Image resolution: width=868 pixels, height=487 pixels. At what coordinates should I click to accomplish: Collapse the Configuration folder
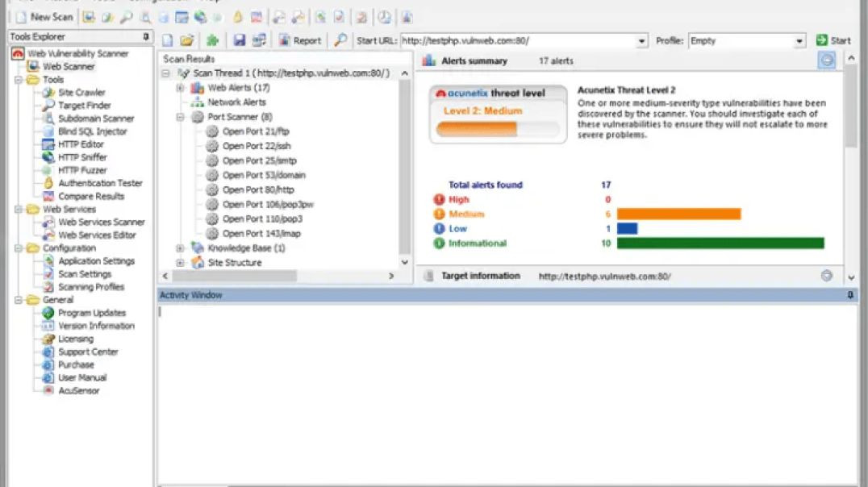click(19, 248)
